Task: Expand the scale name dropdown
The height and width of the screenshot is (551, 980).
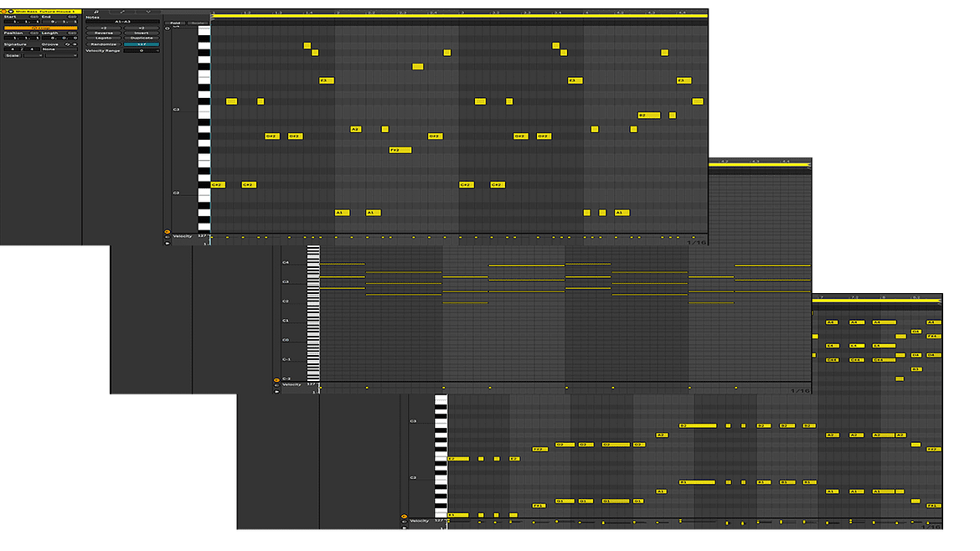Action: 60,55
